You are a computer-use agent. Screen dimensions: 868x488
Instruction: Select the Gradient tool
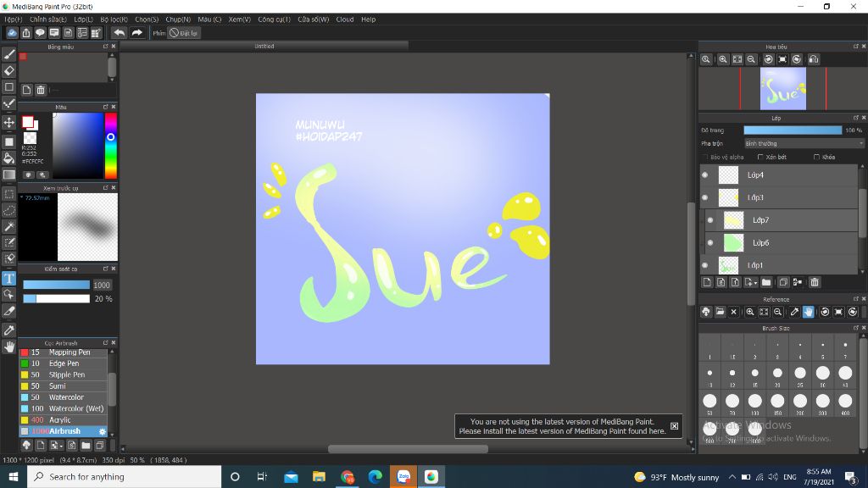(x=8, y=175)
